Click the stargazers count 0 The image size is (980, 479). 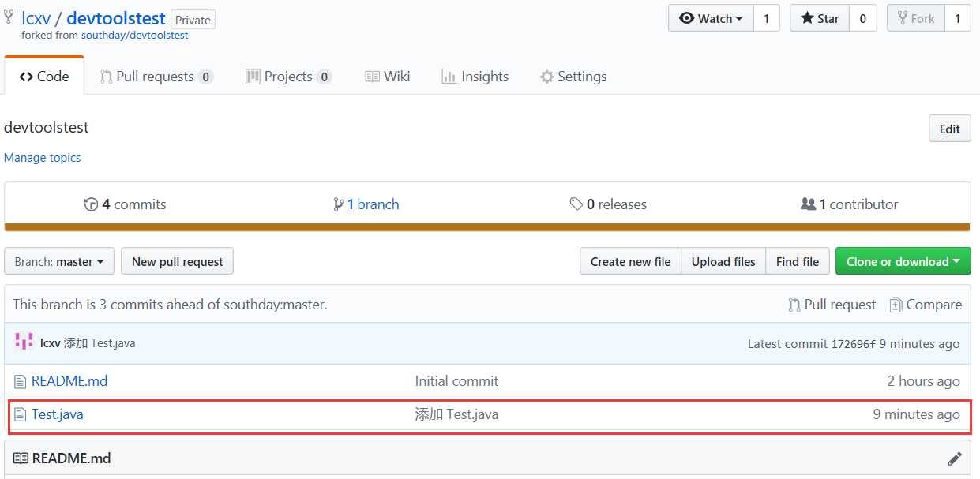point(862,18)
